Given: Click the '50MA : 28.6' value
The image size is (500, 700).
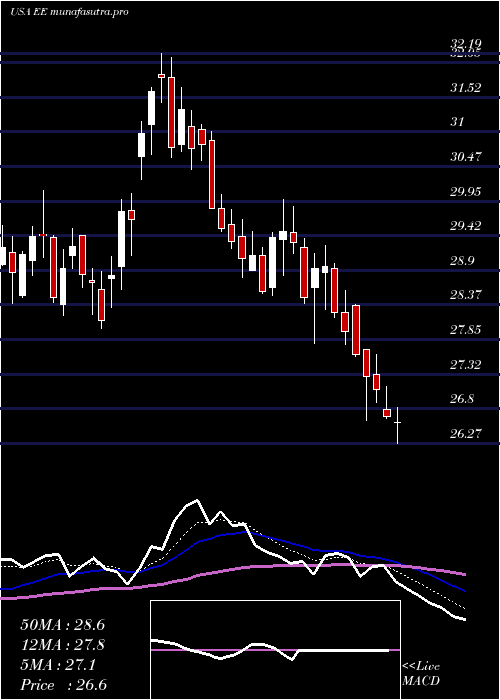Looking at the screenshot, I should coord(63,625).
